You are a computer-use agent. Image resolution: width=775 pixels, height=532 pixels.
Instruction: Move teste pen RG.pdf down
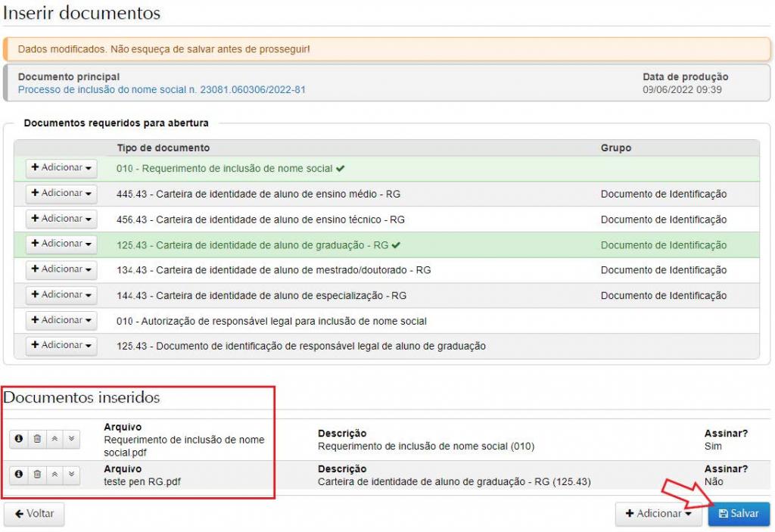tap(71, 474)
